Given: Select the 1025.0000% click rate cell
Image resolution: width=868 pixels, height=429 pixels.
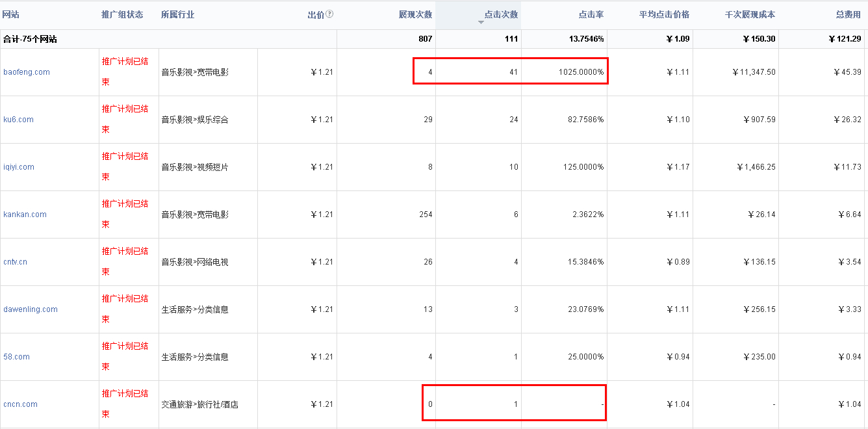Looking at the screenshot, I should click(581, 72).
